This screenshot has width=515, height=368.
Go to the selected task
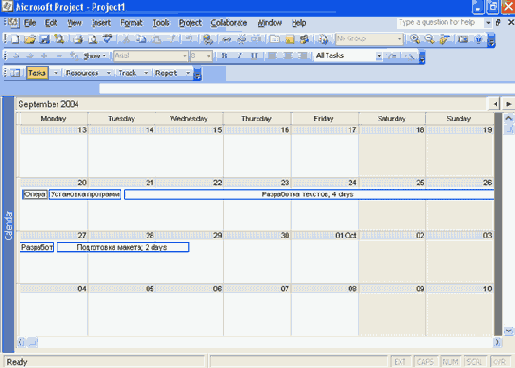click(x=444, y=39)
